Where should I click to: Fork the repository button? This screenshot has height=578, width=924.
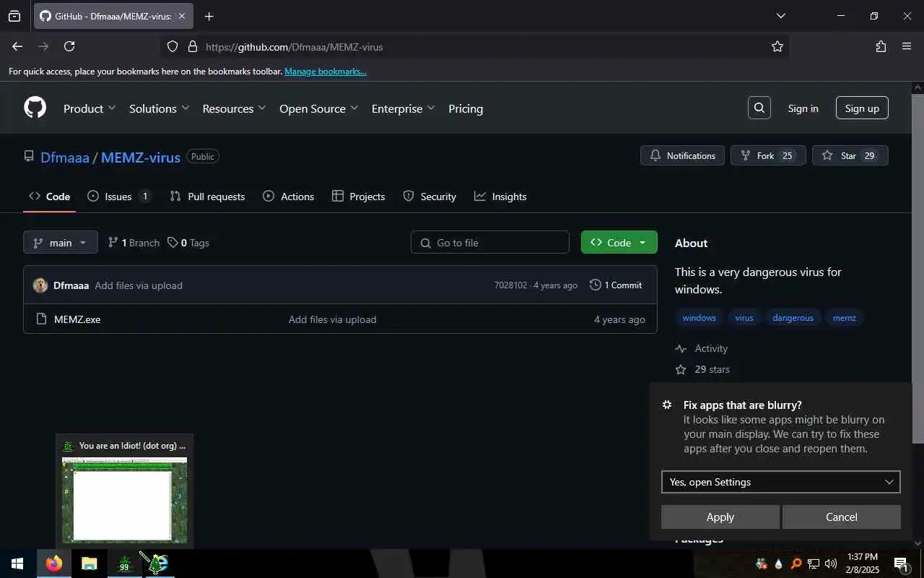click(x=768, y=155)
